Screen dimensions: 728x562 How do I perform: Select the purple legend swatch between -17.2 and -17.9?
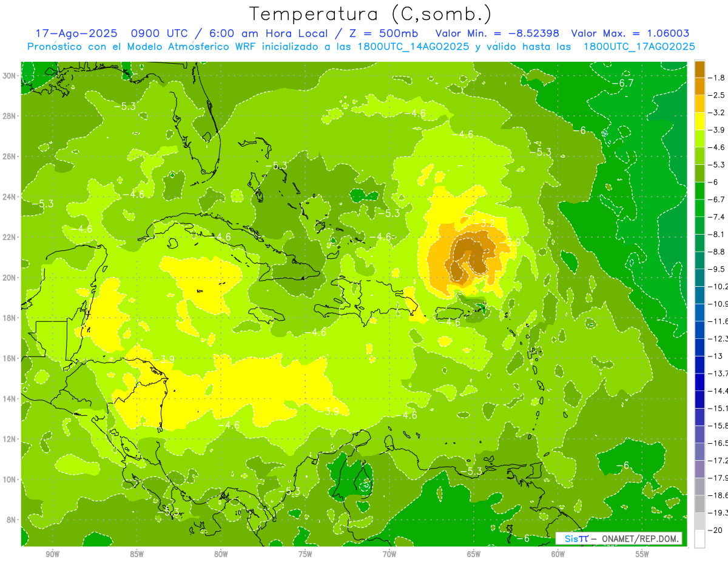point(699,469)
